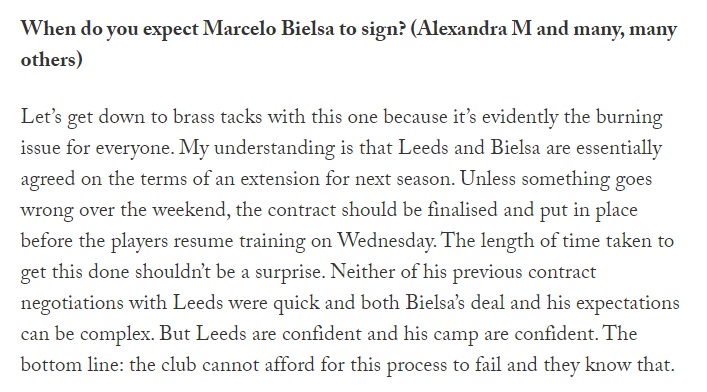Click the phrase "Unless something goes"
Screen dimensions: 707x392
[556, 179]
